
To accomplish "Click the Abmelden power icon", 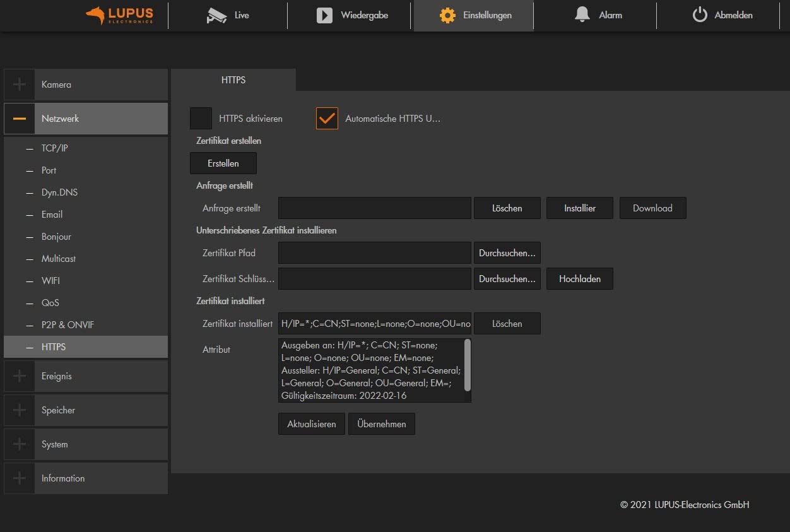I will tap(700, 15).
